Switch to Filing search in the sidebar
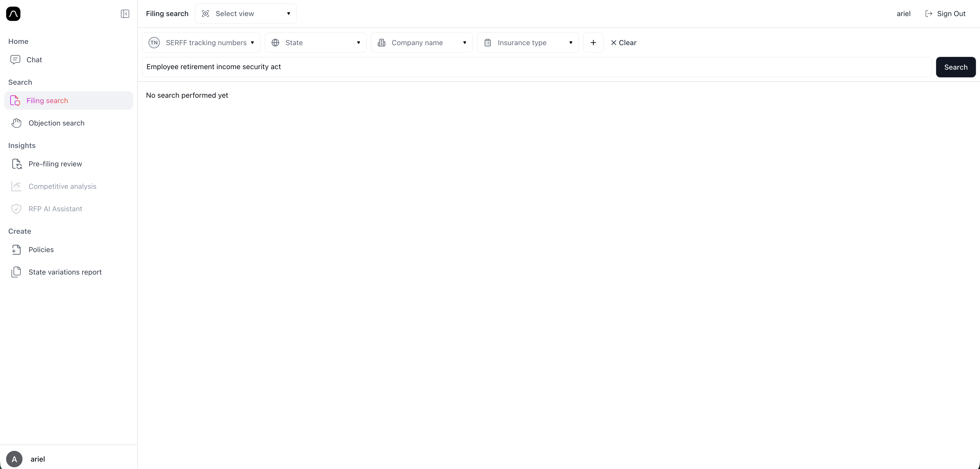 click(47, 101)
